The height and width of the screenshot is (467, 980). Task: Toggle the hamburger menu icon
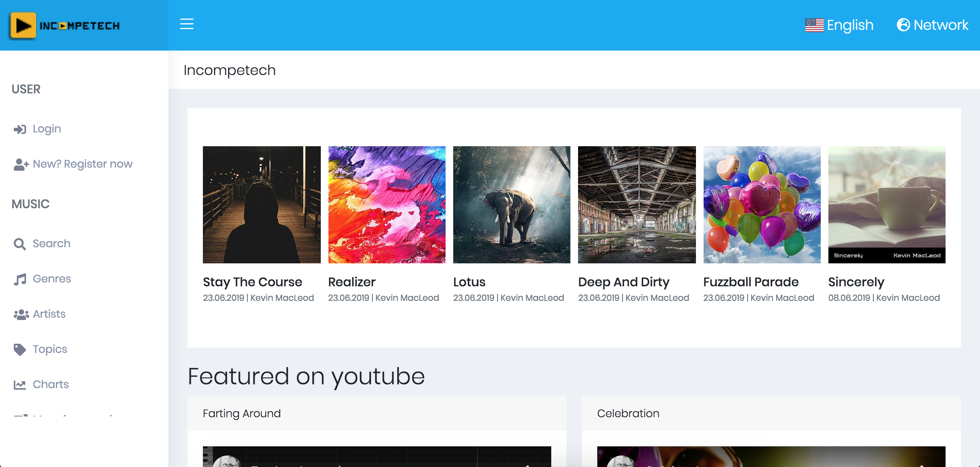[x=187, y=24]
